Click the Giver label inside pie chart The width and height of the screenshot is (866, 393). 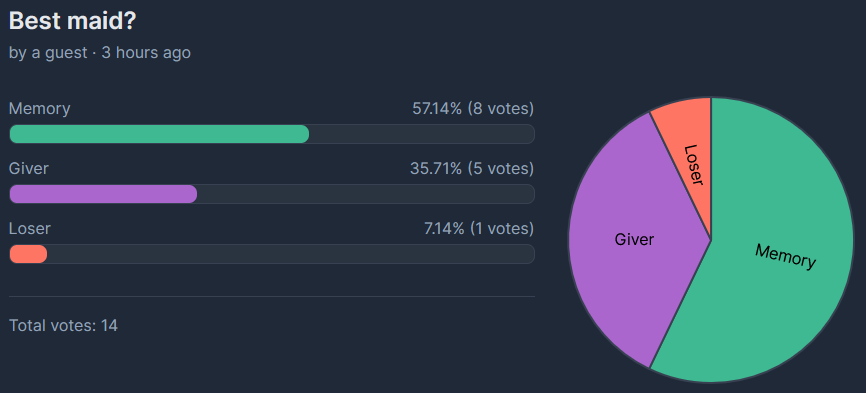pos(634,240)
